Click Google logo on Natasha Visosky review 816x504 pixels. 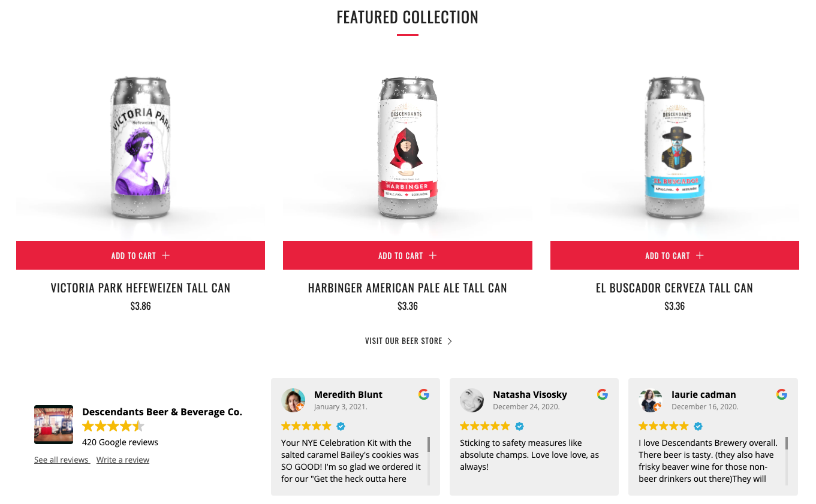coord(603,394)
